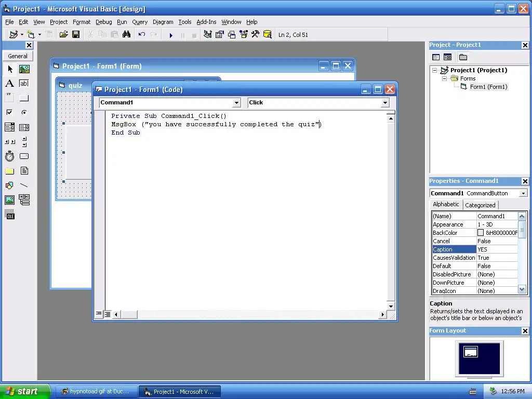The height and width of the screenshot is (399, 532).
Task: Open the Click procedure dropdown
Action: [385, 102]
